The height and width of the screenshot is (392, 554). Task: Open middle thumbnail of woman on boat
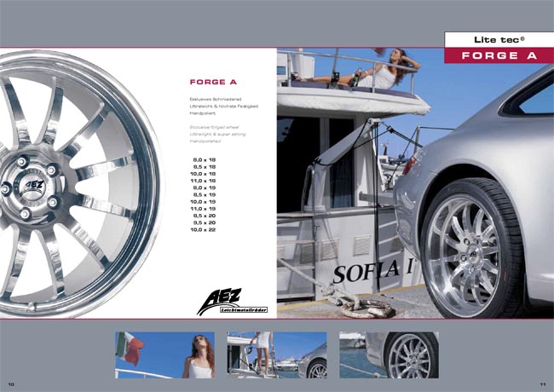pos(276,355)
